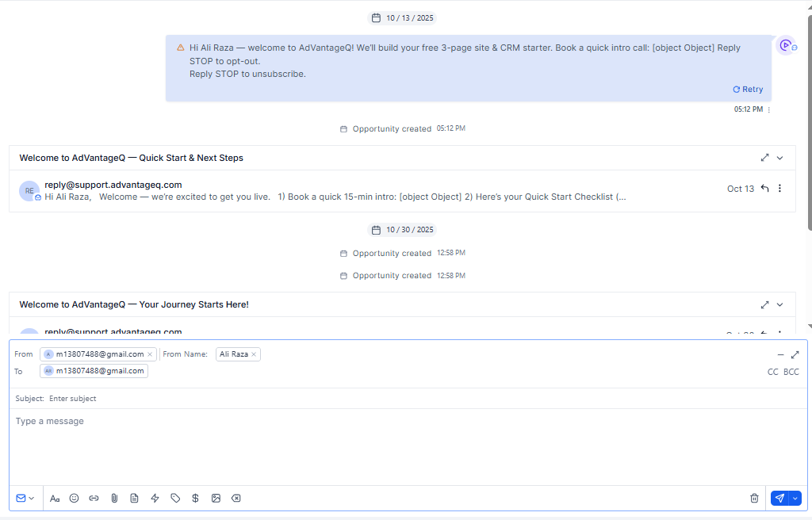Screen dimensions: 812x520
Task: Open the send options dropdown arrow
Action: (795, 499)
